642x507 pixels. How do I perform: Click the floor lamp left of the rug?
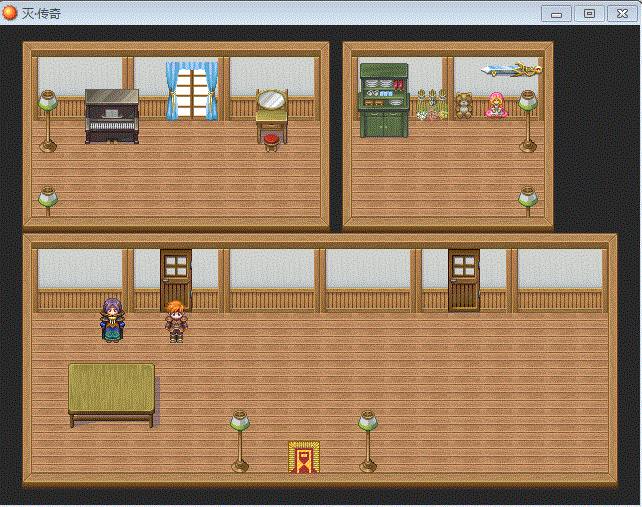pyautogui.click(x=240, y=441)
